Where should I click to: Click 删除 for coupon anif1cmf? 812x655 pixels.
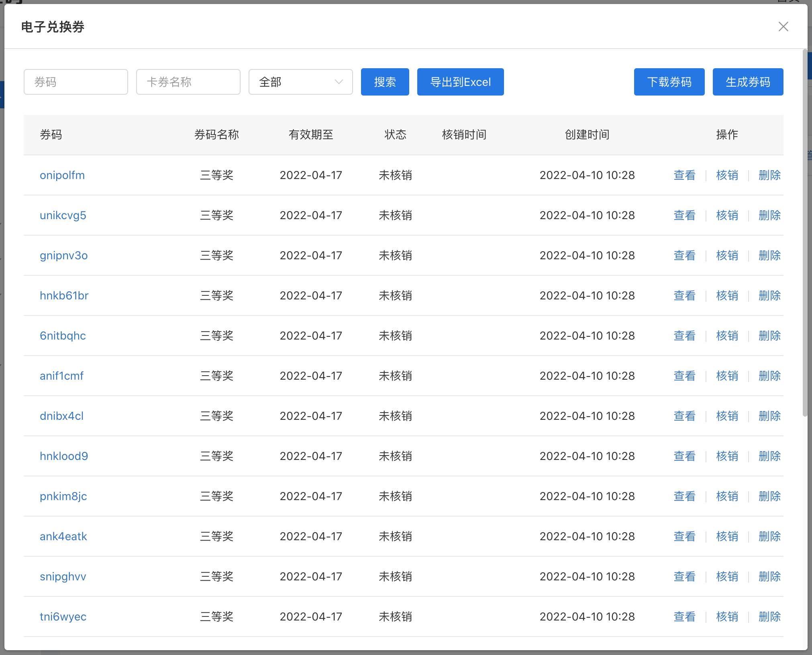coord(769,376)
